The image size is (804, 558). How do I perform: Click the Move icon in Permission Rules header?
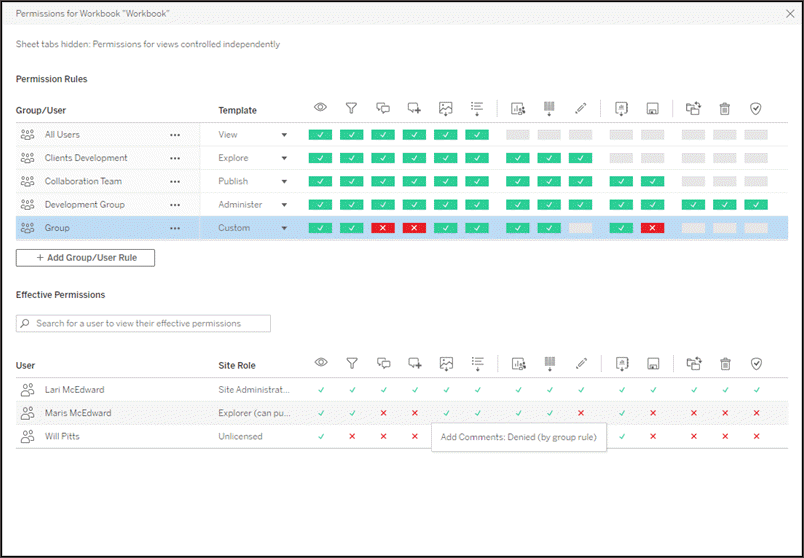tap(693, 109)
